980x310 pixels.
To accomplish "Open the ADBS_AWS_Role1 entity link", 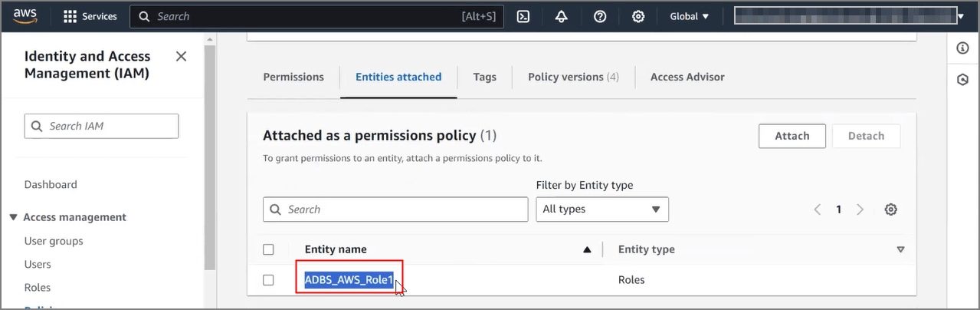I will coord(349,280).
